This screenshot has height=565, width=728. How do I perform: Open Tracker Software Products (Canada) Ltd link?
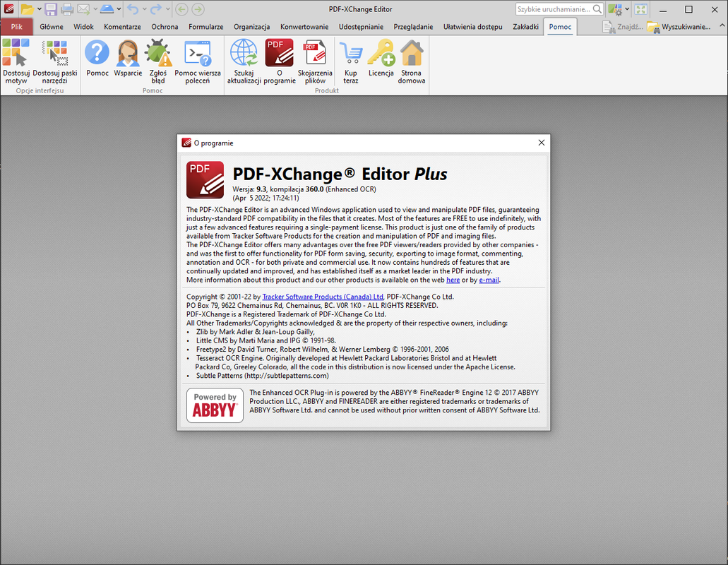(x=323, y=297)
